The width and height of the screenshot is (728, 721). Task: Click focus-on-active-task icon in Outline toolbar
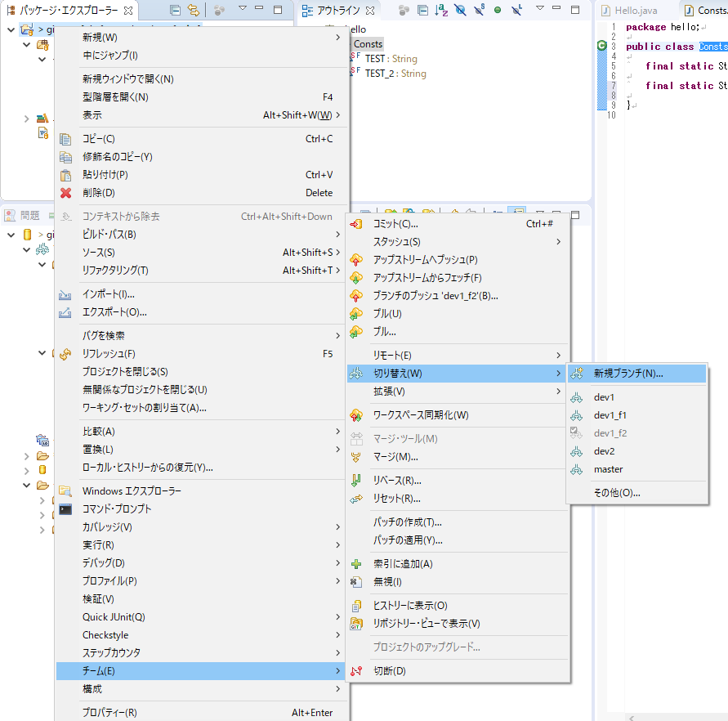coord(404,11)
